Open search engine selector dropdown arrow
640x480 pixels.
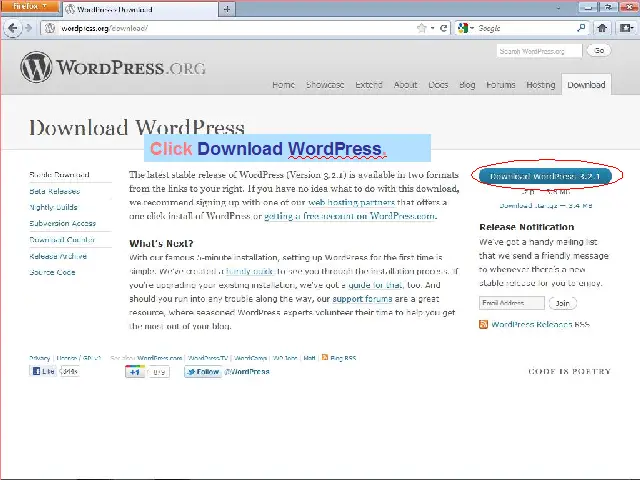472,28
